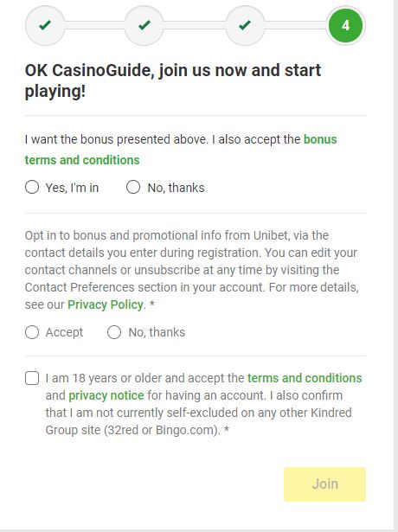Open the bonus terms and conditions link
This screenshot has height=532, width=398.
click(x=181, y=150)
